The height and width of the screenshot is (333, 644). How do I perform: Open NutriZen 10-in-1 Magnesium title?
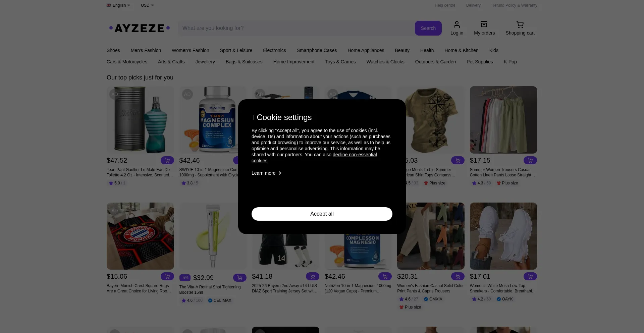[x=358, y=288]
